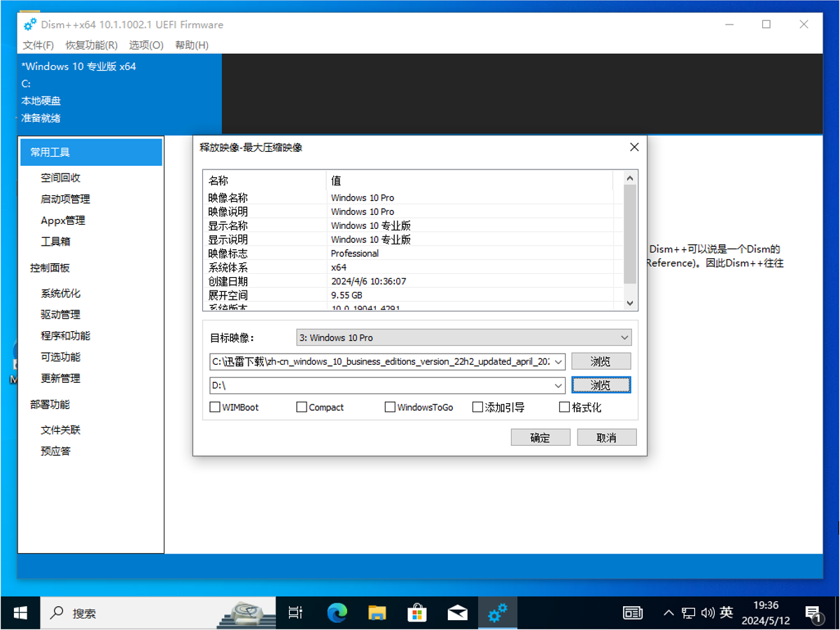The height and width of the screenshot is (630, 840).
Task: Open the Mail app taskbar icon
Action: tap(457, 612)
